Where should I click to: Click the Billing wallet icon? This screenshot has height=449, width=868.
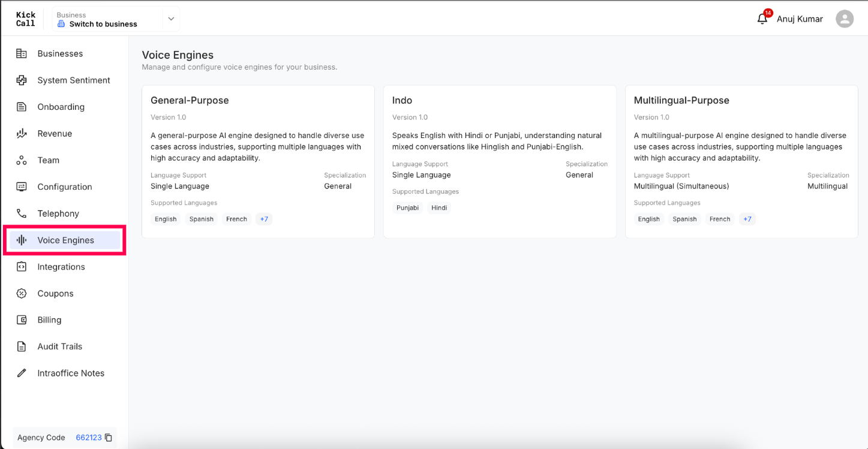[x=22, y=320]
